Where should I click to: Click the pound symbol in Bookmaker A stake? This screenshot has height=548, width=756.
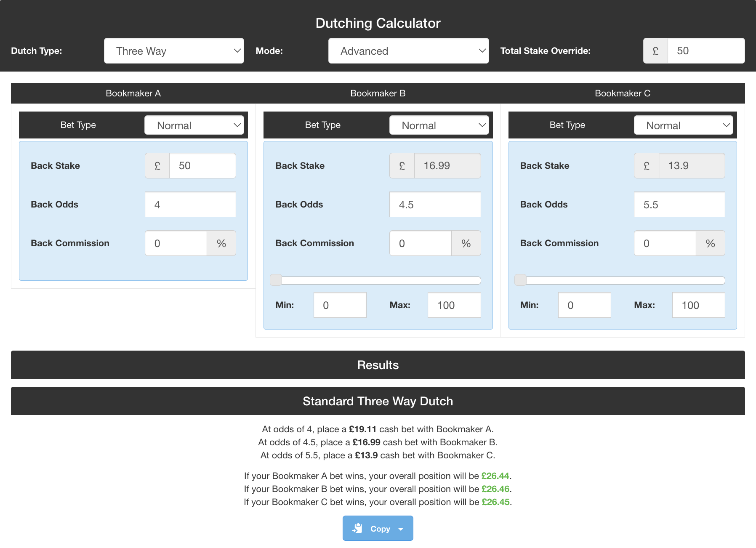click(157, 166)
